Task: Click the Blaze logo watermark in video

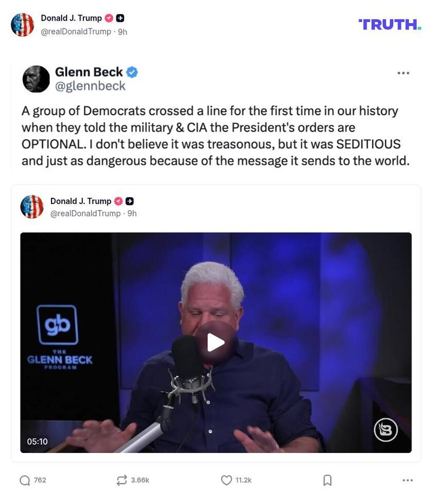Action: click(386, 430)
